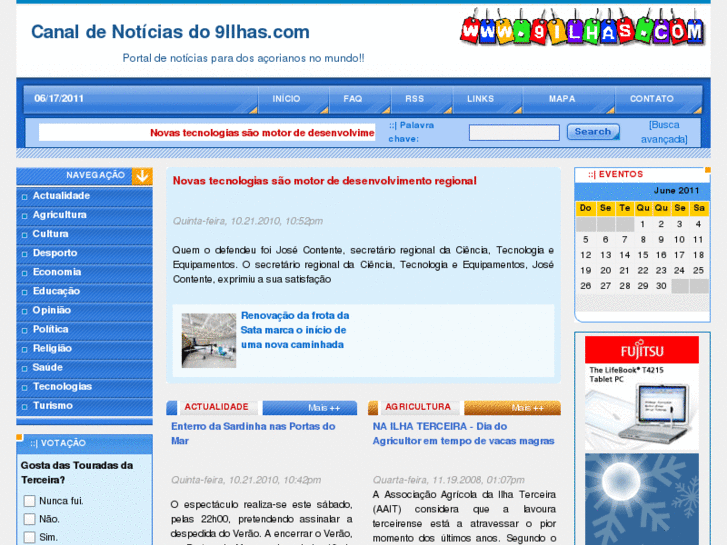Click the Search button

[593, 132]
